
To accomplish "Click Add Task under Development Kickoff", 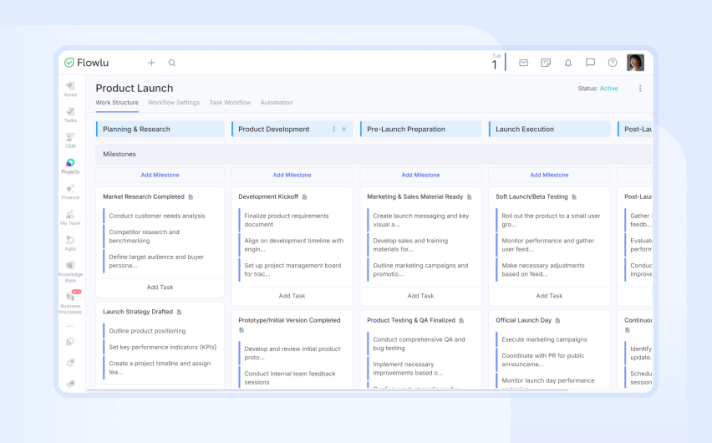I will click(292, 295).
